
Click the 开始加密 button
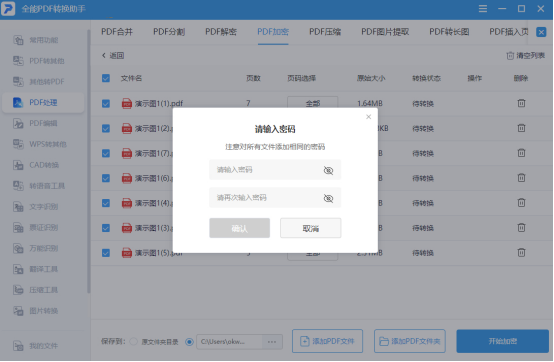(x=502, y=341)
